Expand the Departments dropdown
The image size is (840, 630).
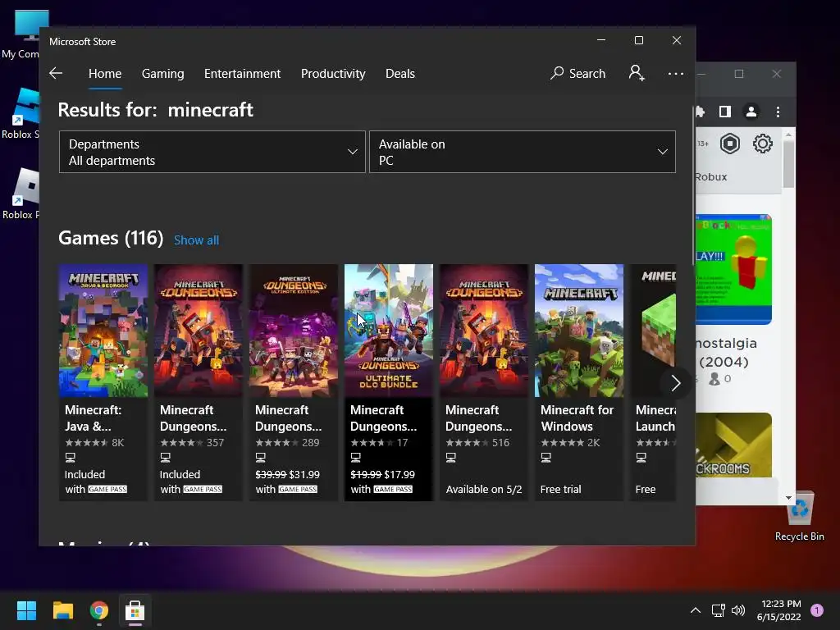[x=212, y=152]
